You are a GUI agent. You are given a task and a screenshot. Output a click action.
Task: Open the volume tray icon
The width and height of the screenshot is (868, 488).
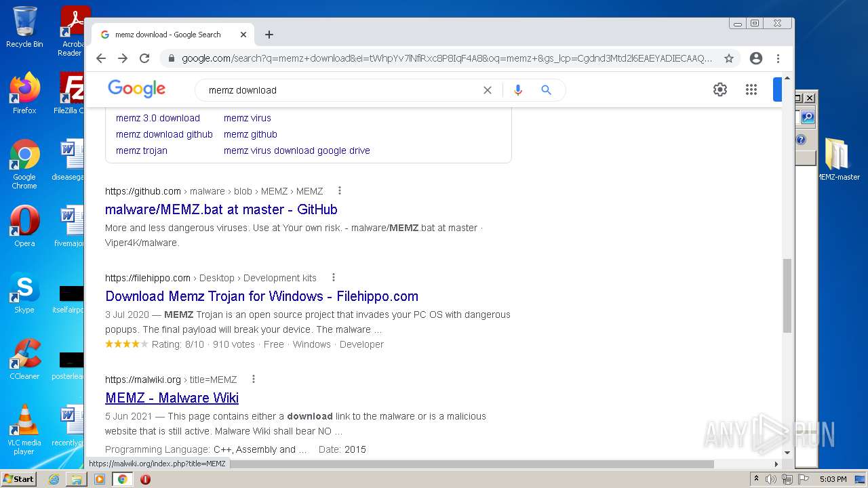[x=771, y=479]
